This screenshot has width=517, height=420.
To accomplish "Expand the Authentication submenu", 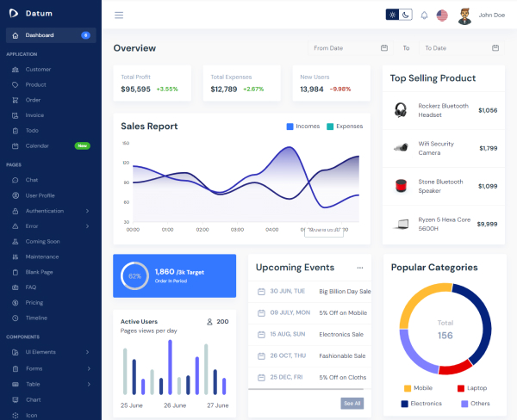I will 87,211.
